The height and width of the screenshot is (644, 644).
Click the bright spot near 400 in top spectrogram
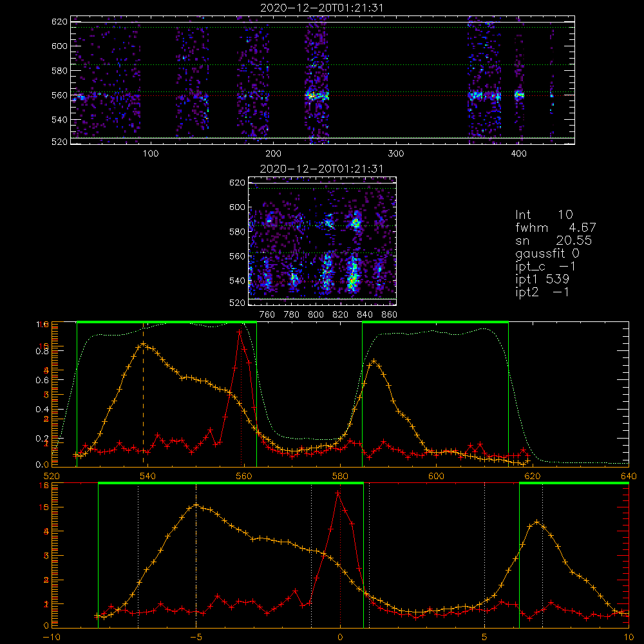click(520, 95)
